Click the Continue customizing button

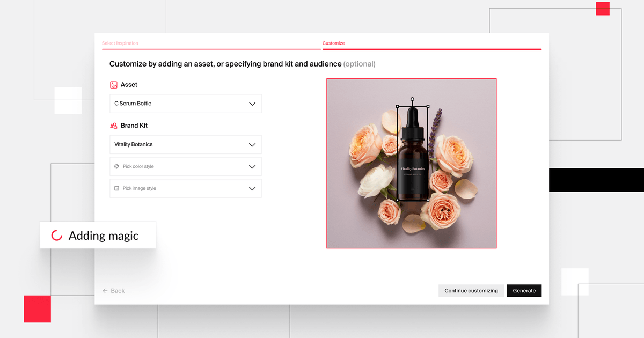coord(471,290)
